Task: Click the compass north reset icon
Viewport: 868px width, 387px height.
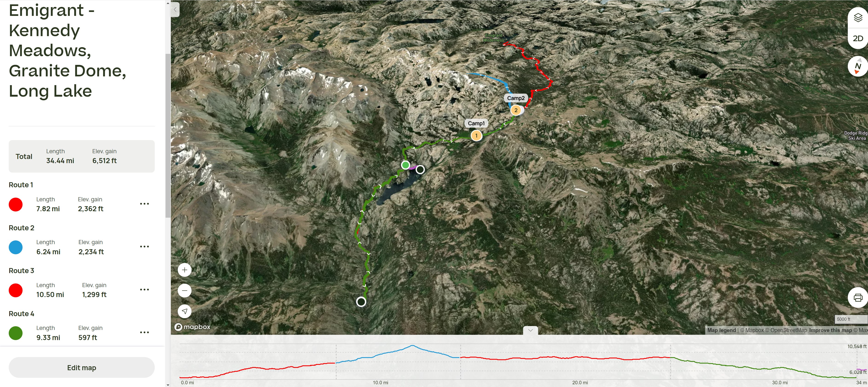Action: click(x=858, y=66)
